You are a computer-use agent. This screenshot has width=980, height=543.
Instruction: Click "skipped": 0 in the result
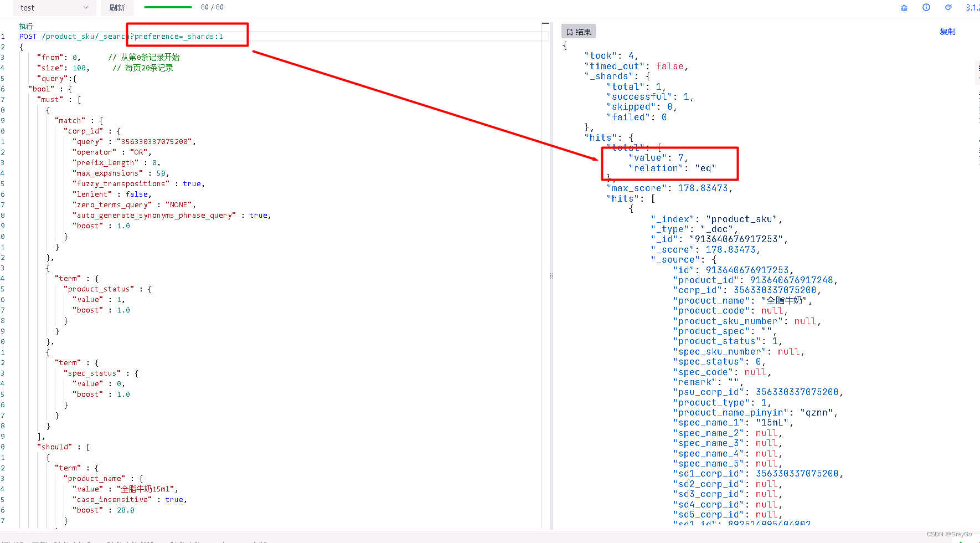[642, 107]
